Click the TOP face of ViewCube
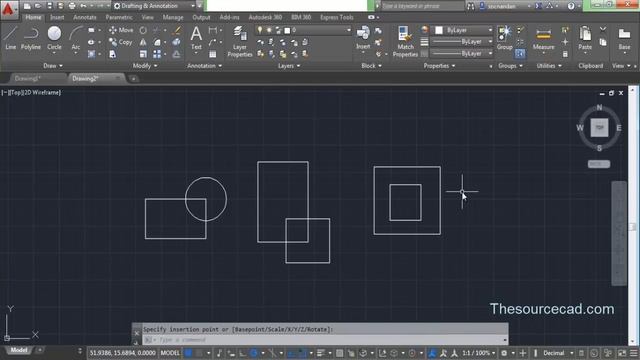This screenshot has height=360, width=640. pyautogui.click(x=599, y=127)
